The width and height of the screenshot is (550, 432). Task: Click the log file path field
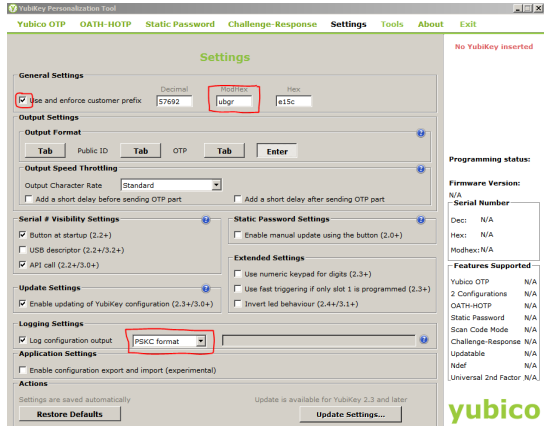click(318, 340)
